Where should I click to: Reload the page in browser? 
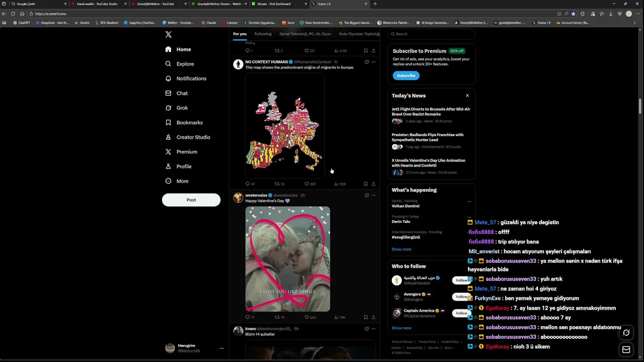13,14
